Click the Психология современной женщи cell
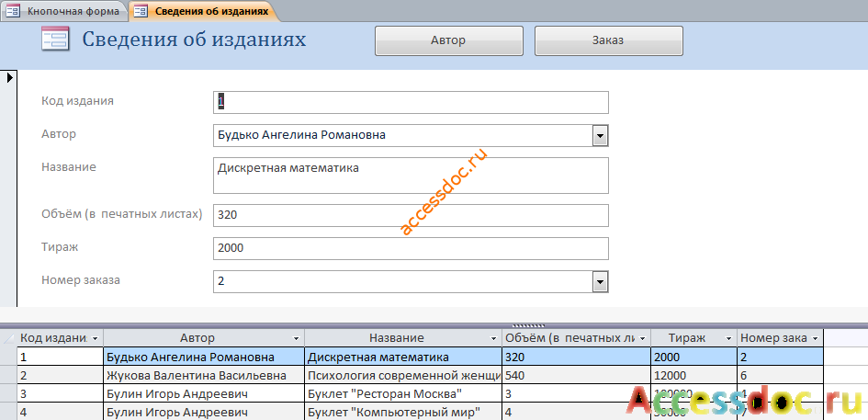The width and height of the screenshot is (868, 420). tap(403, 376)
